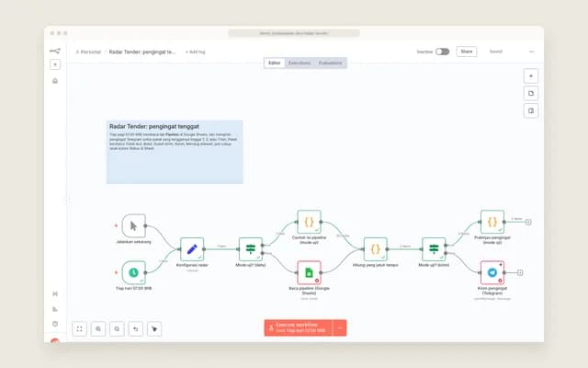Switch to the Editor tab
This screenshot has height=368, width=588.
[274, 63]
